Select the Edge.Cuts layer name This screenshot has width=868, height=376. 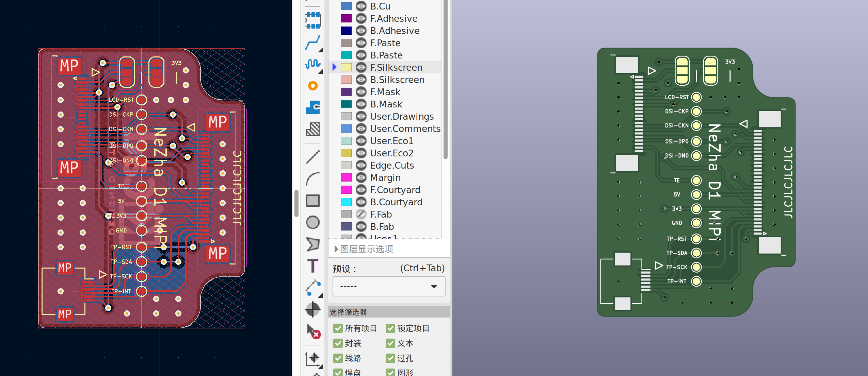(392, 165)
